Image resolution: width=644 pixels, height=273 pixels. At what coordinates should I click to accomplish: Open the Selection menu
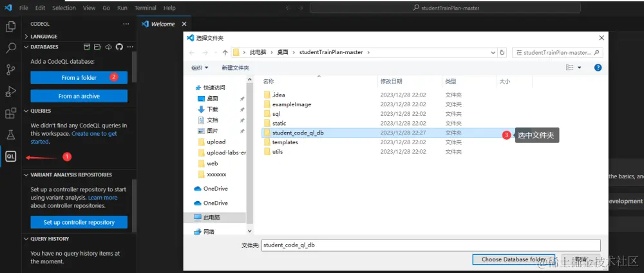(64, 8)
